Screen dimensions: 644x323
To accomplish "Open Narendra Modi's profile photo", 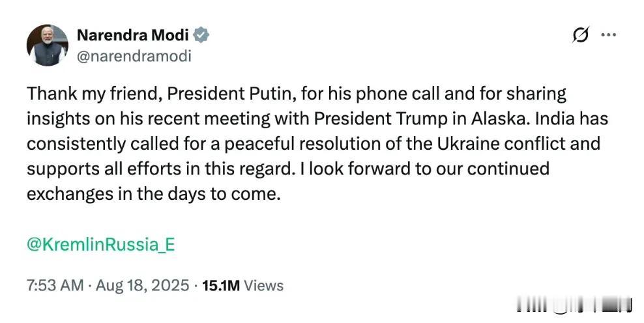I will (48, 45).
